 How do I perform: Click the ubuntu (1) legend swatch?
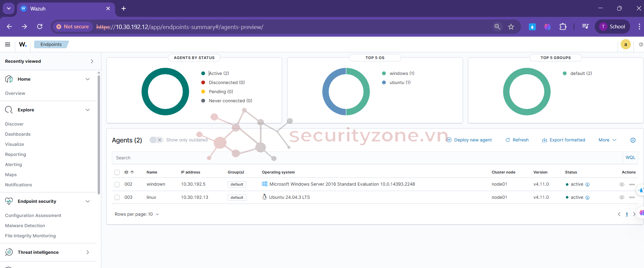tap(384, 82)
